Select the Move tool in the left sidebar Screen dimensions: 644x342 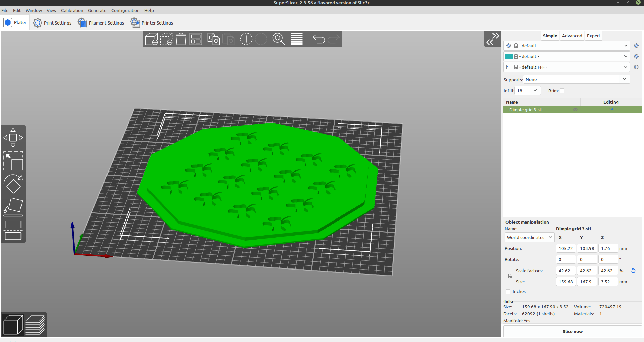coord(13,137)
